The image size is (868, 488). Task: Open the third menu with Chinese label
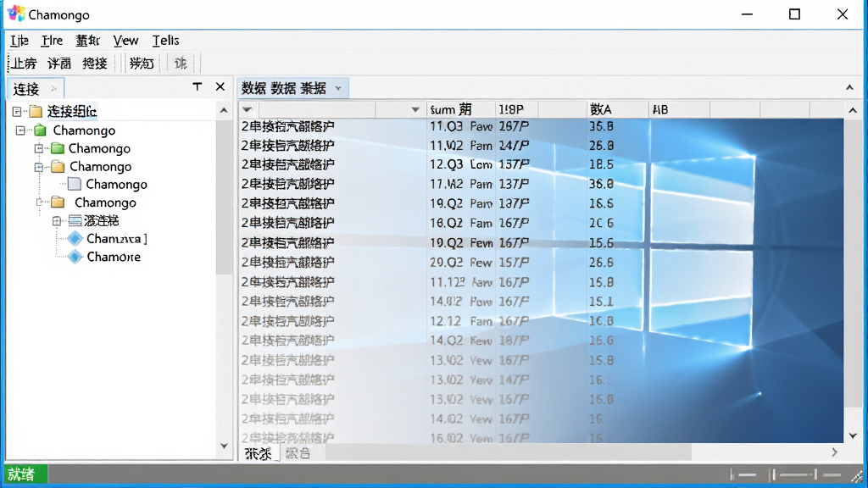(87, 41)
